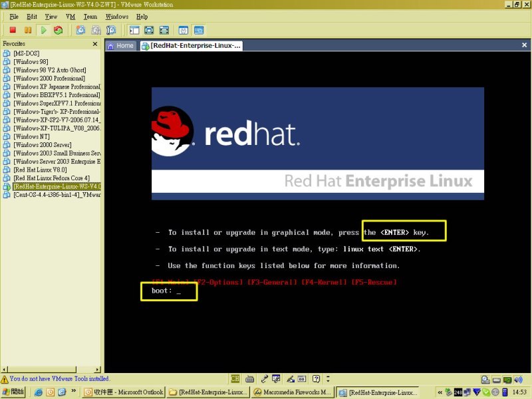Switch to Microsoft Outlook taskbar button

coord(124,392)
